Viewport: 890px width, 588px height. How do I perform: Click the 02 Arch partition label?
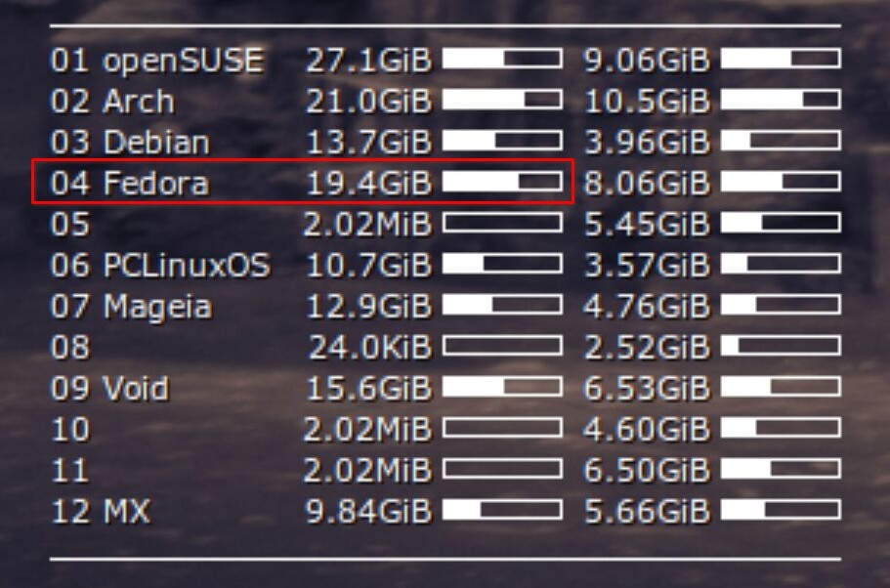(x=112, y=101)
